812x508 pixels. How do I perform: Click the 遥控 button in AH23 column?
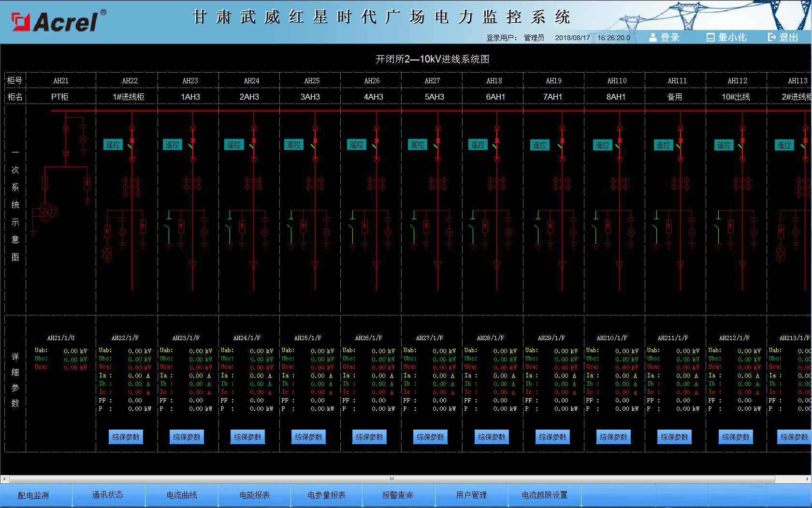click(x=173, y=145)
